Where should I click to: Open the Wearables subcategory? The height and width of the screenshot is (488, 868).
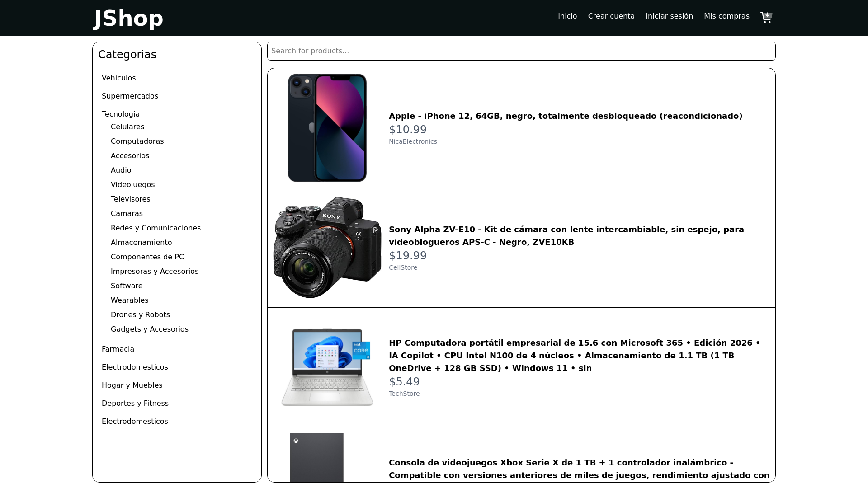(x=130, y=300)
